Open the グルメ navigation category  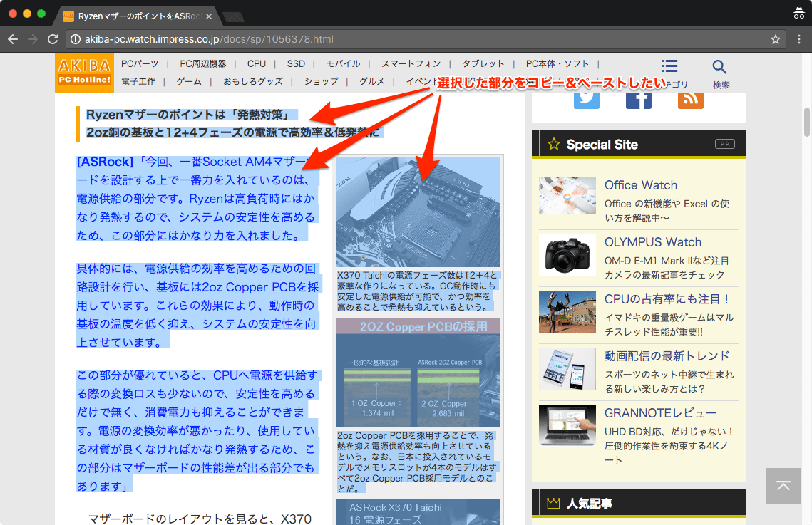[372, 81]
